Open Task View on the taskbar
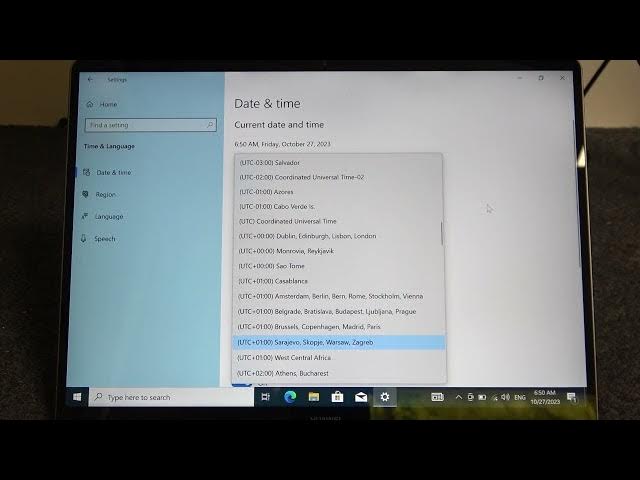 click(266, 397)
